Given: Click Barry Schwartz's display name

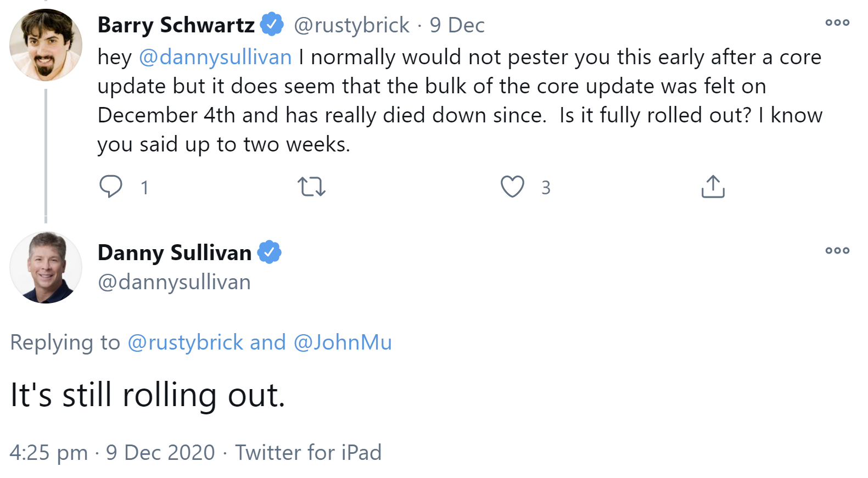Looking at the screenshot, I should (176, 24).
